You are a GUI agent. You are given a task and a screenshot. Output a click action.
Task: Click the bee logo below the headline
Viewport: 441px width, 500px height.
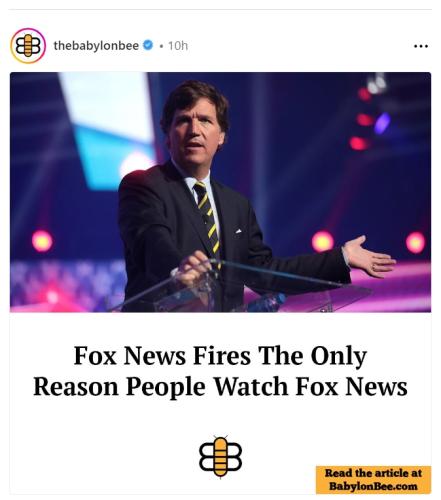220,457
